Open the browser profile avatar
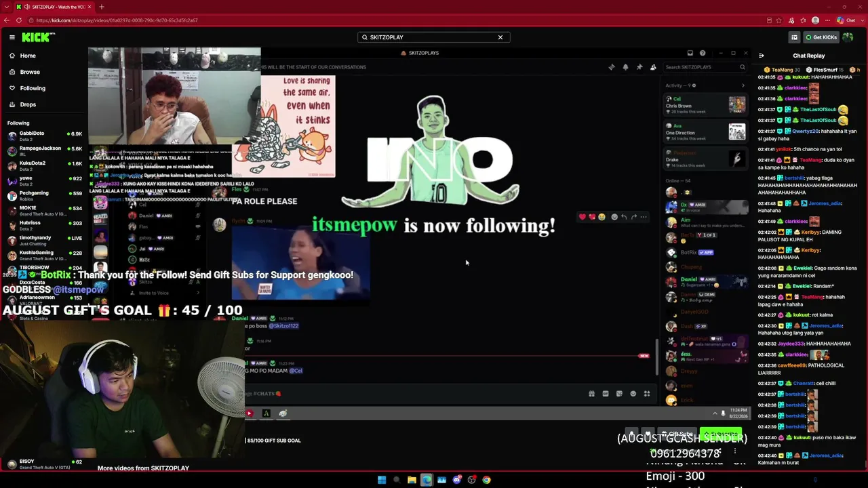The image size is (868, 488). (x=815, y=20)
